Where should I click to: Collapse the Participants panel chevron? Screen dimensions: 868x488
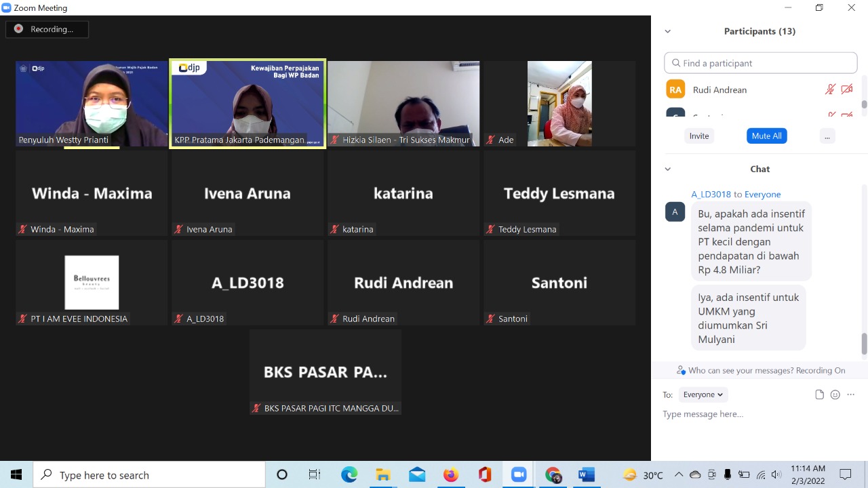(x=667, y=31)
